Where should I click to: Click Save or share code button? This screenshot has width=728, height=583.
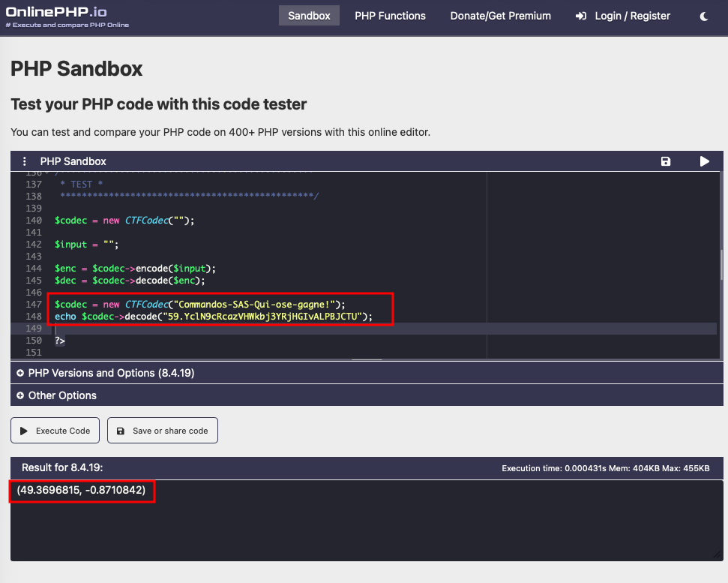click(163, 431)
